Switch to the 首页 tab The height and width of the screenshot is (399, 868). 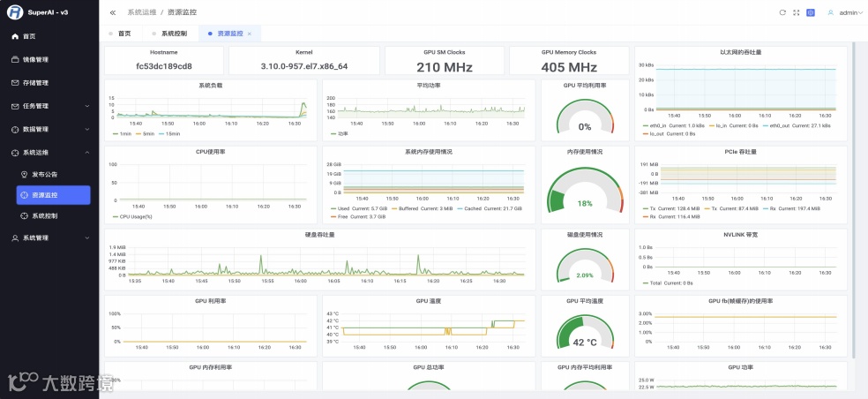click(120, 34)
